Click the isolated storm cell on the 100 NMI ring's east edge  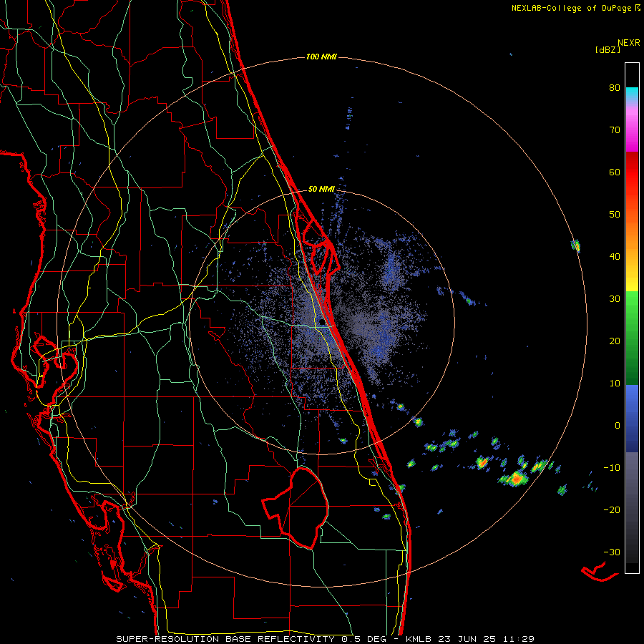pos(575,245)
